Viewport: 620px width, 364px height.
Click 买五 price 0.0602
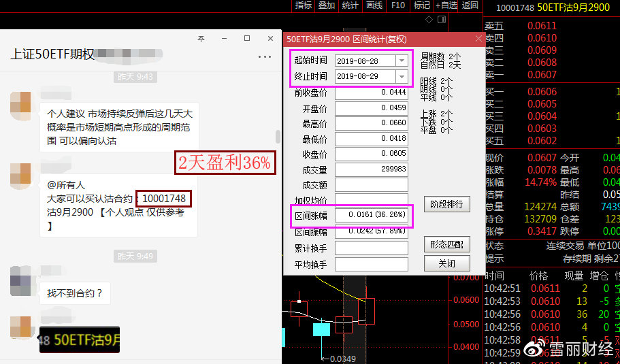tap(542, 141)
